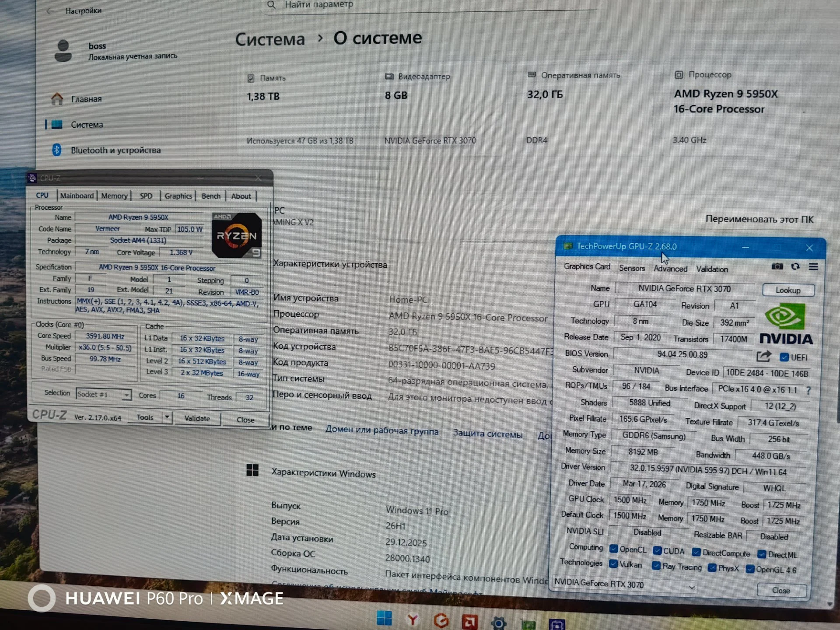The width and height of the screenshot is (840, 630).
Task: Click the GPU-Z Name field showing RTX 3070
Action: coord(685,289)
